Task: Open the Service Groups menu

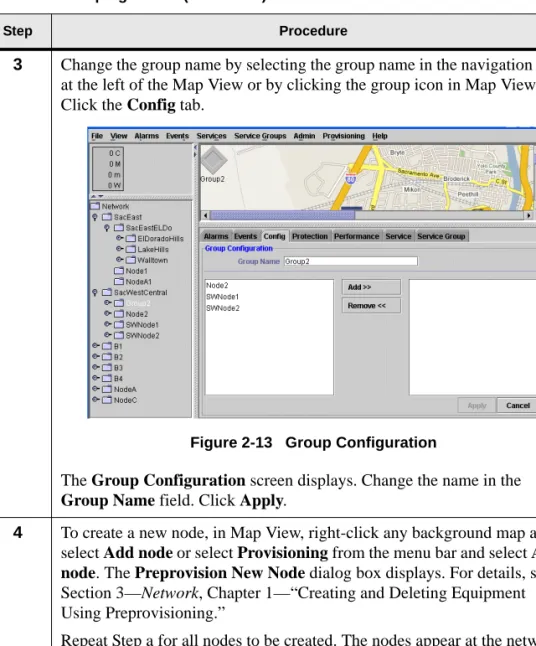Action: pyautogui.click(x=260, y=136)
